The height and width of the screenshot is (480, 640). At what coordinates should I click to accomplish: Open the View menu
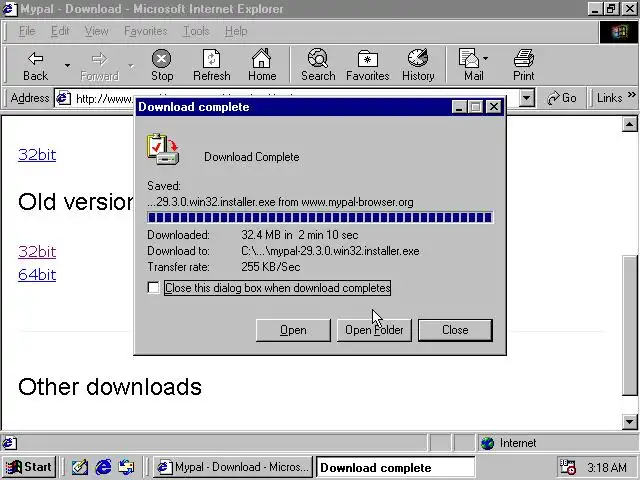tap(96, 31)
